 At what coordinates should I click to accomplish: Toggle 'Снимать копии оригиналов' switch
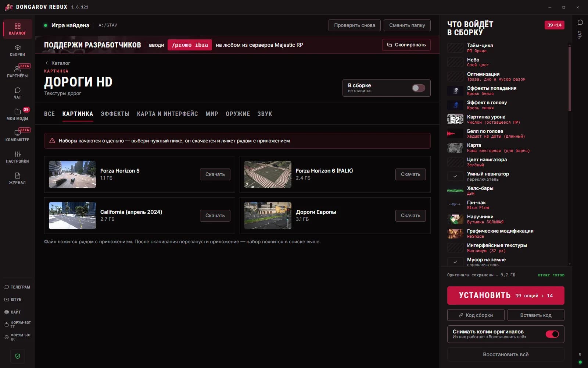pos(552,334)
